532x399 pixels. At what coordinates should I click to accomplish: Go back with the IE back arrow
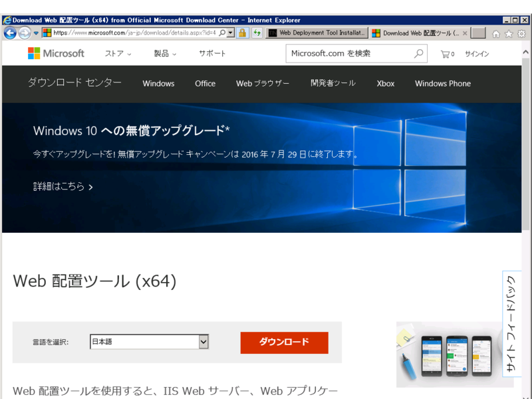10,33
